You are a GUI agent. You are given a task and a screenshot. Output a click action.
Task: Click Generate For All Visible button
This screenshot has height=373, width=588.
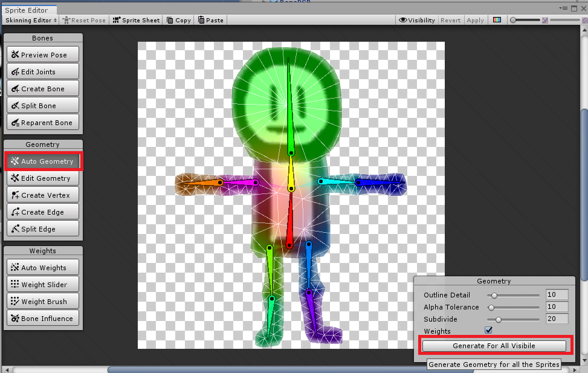[x=494, y=346]
